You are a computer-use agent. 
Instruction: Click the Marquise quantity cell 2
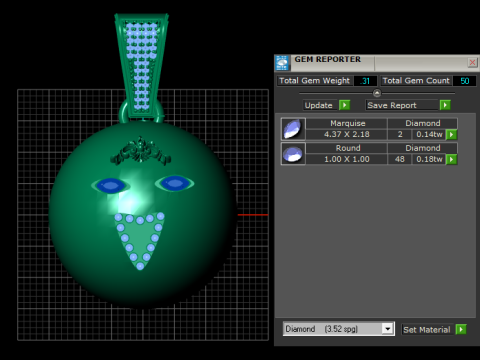pos(400,134)
